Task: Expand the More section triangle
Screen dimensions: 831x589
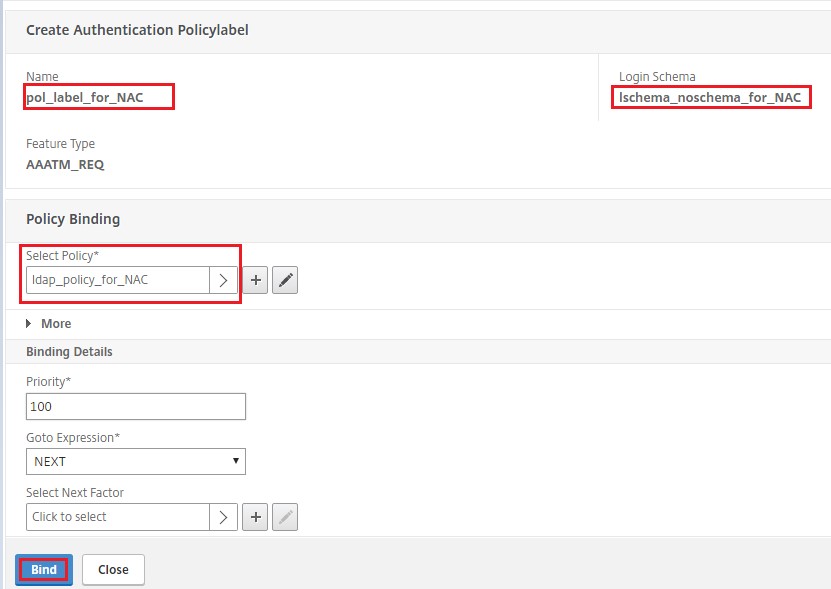Action: point(29,323)
